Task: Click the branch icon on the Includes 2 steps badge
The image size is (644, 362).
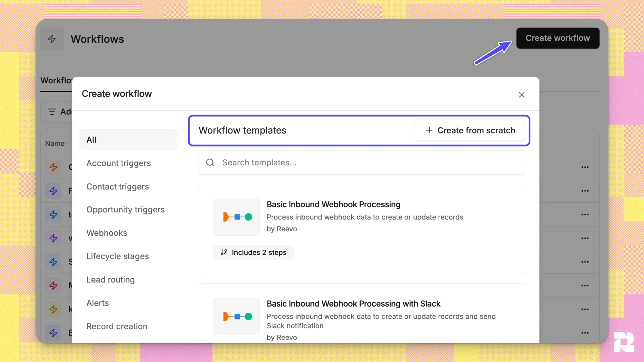Action: (224, 252)
